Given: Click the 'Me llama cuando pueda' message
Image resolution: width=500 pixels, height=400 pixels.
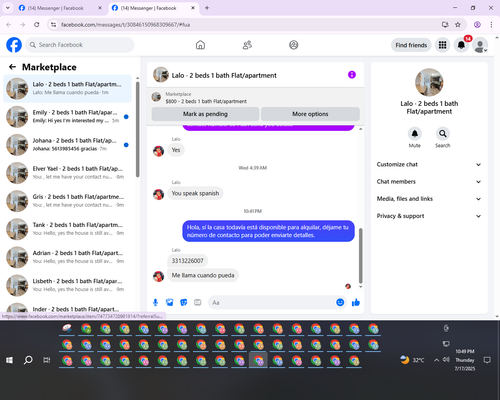Looking at the screenshot, I should pos(203,275).
